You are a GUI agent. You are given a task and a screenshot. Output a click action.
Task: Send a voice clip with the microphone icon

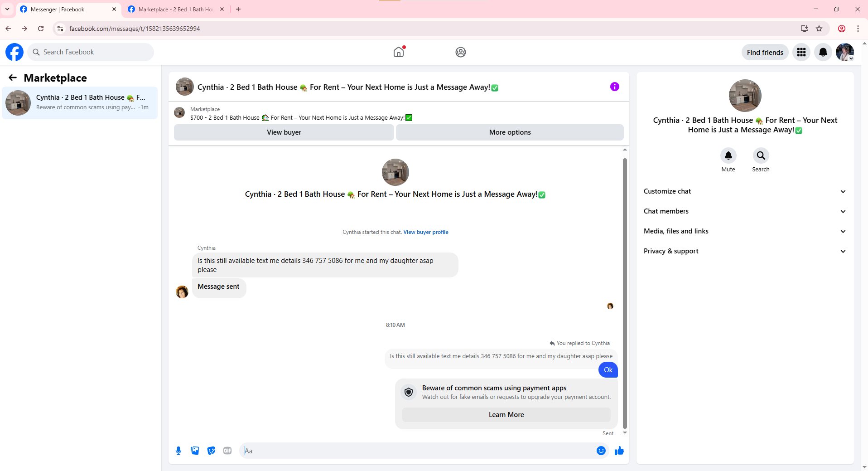click(178, 451)
